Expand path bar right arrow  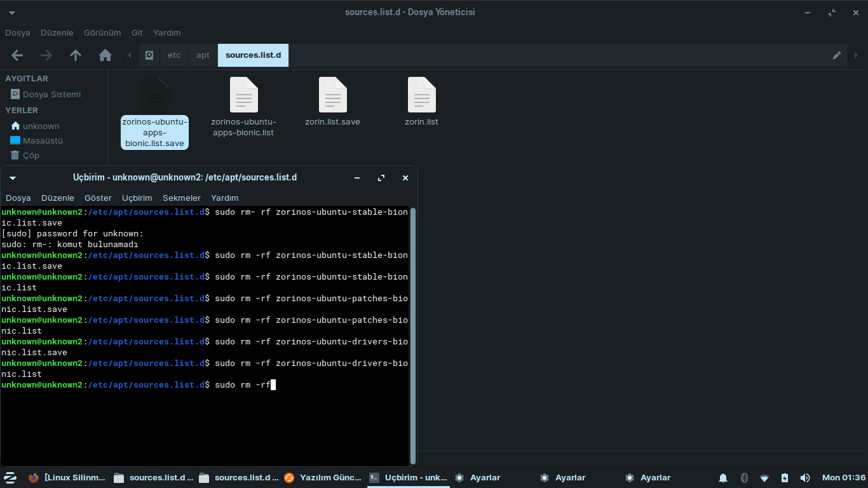856,55
